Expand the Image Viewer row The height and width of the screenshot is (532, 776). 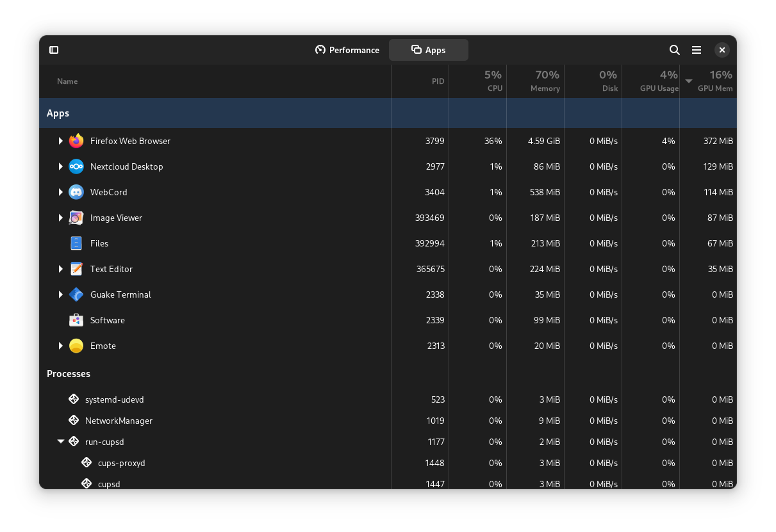[61, 218]
